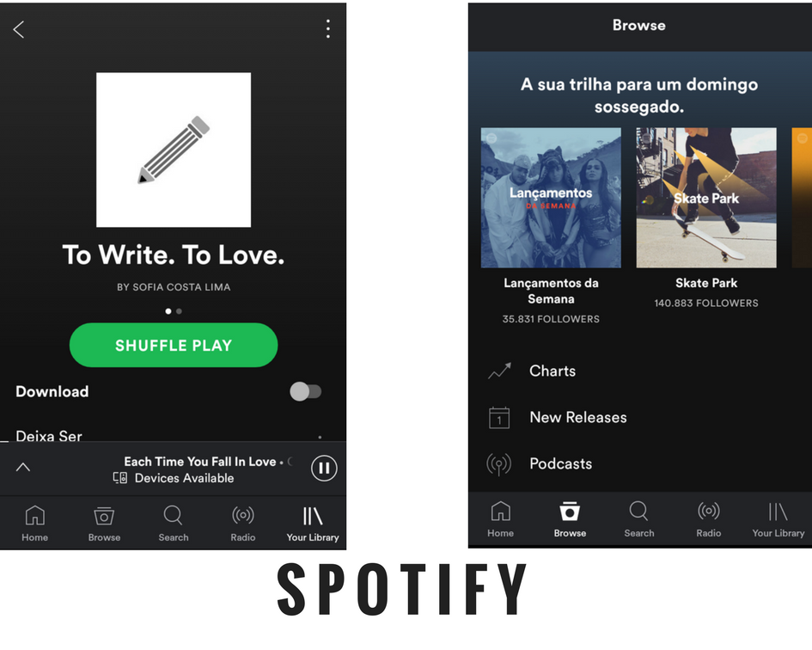Tap the pencil playlist cover image
Image resolution: width=812 pixels, height=650 pixels.
pyautogui.click(x=174, y=150)
